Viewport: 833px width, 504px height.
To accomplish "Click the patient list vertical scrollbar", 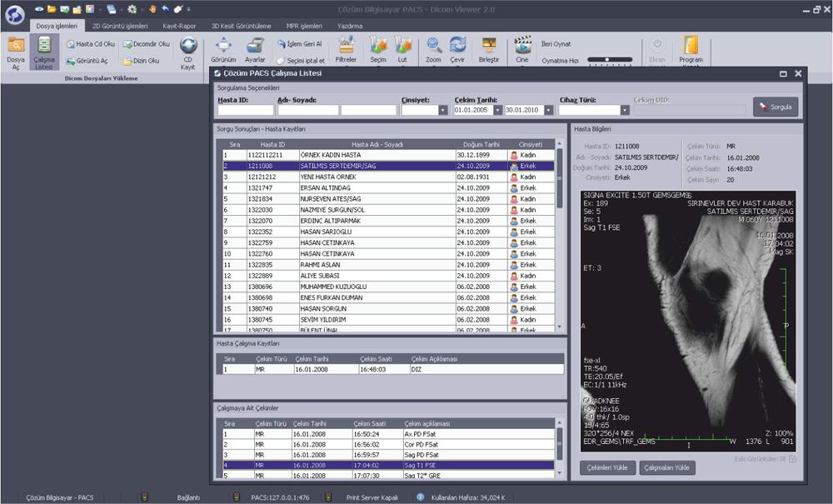I will coord(559,235).
